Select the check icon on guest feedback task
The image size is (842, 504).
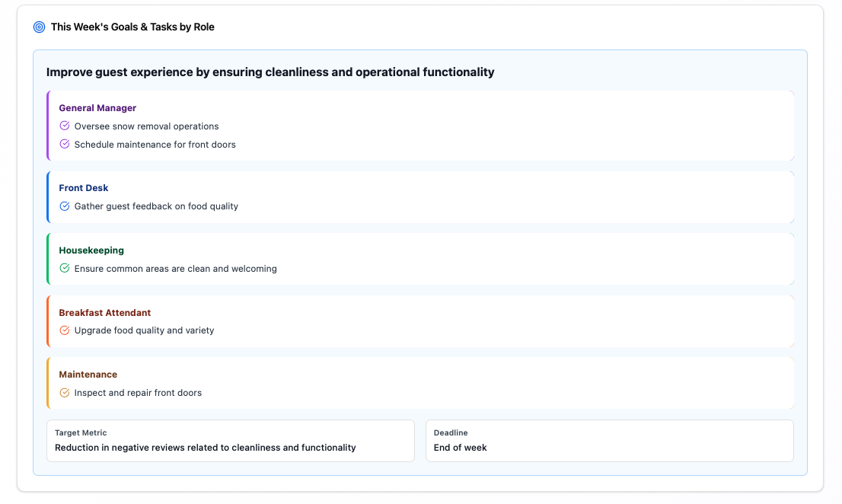click(x=65, y=206)
